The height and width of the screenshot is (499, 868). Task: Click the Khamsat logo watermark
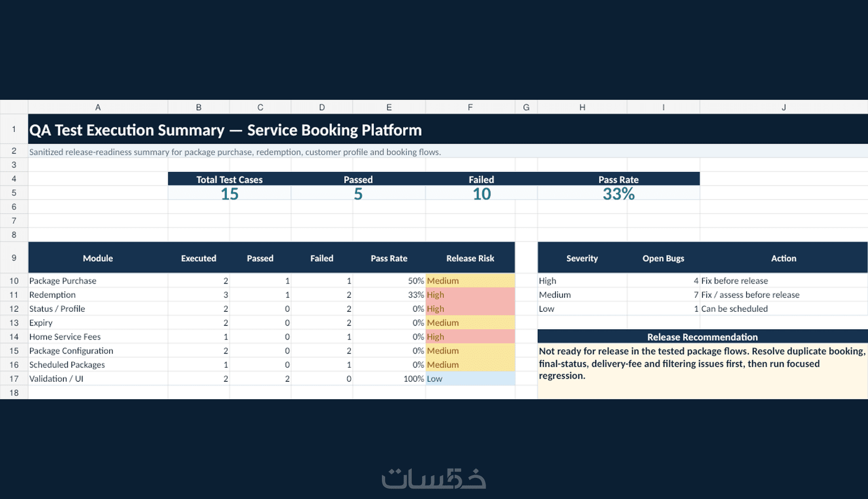point(433,478)
